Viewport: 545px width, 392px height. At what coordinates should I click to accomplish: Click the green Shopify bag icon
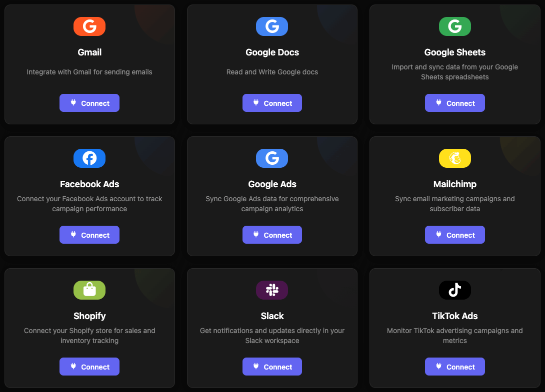point(89,290)
